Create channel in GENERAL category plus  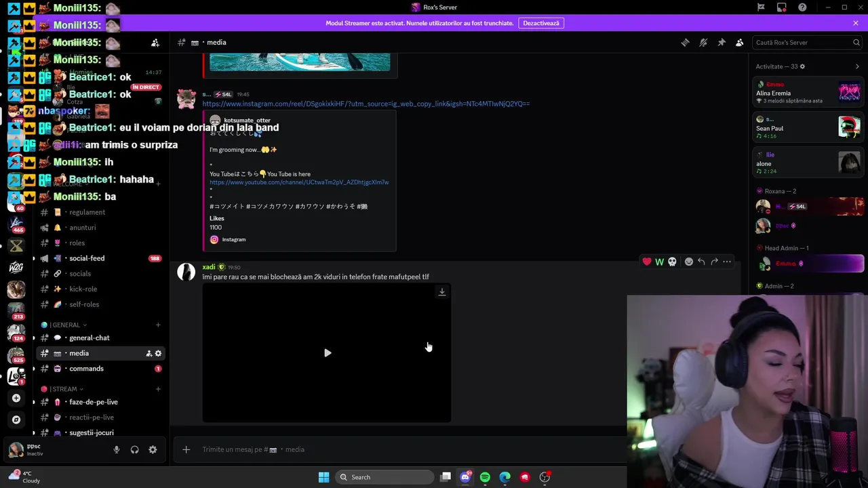[x=158, y=325]
